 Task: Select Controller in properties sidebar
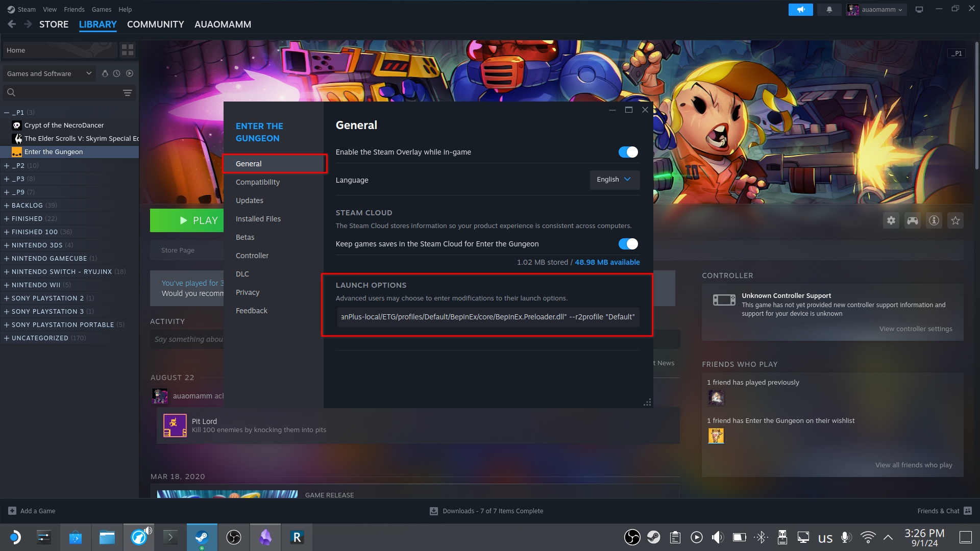274,256
